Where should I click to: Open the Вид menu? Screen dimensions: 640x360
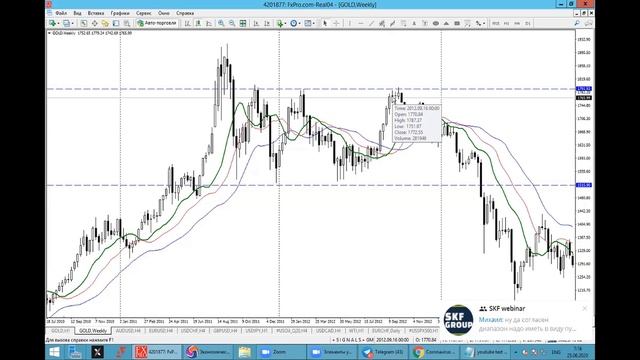click(x=77, y=13)
